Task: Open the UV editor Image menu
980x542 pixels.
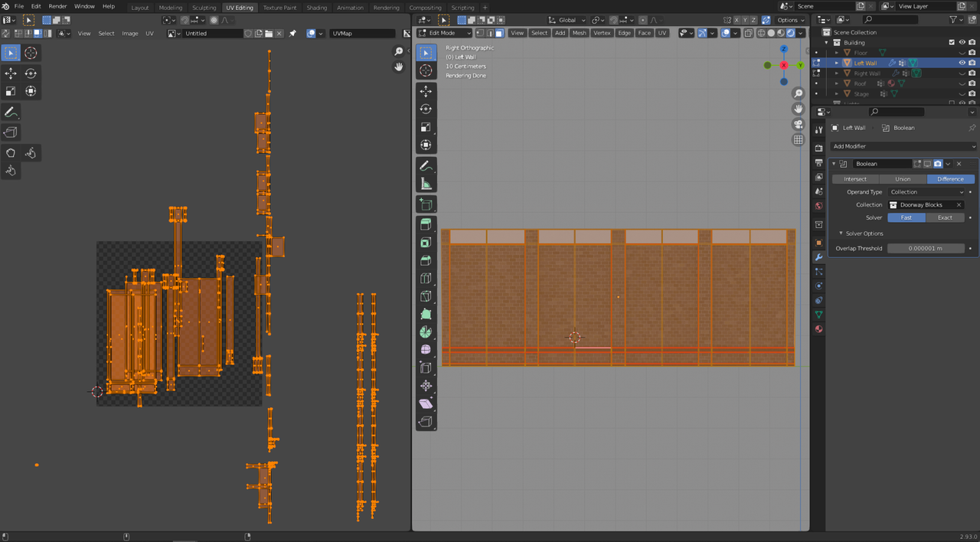Action: tap(130, 34)
